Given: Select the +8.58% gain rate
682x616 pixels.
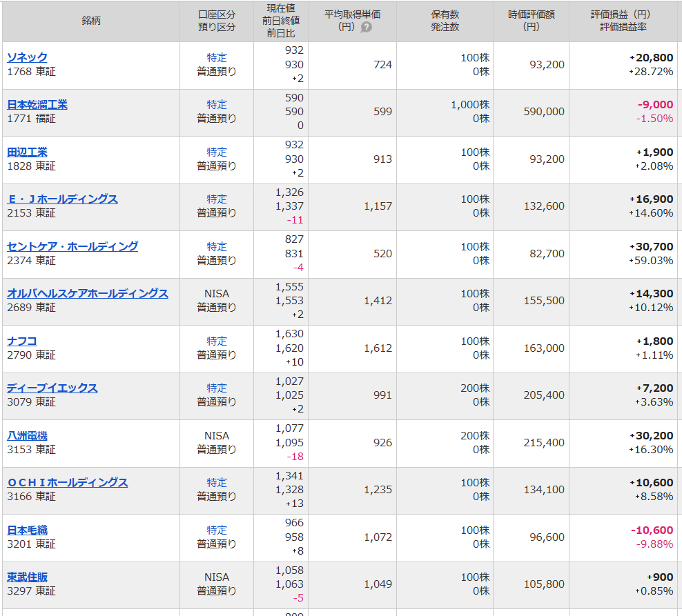Looking at the screenshot, I should tap(654, 497).
